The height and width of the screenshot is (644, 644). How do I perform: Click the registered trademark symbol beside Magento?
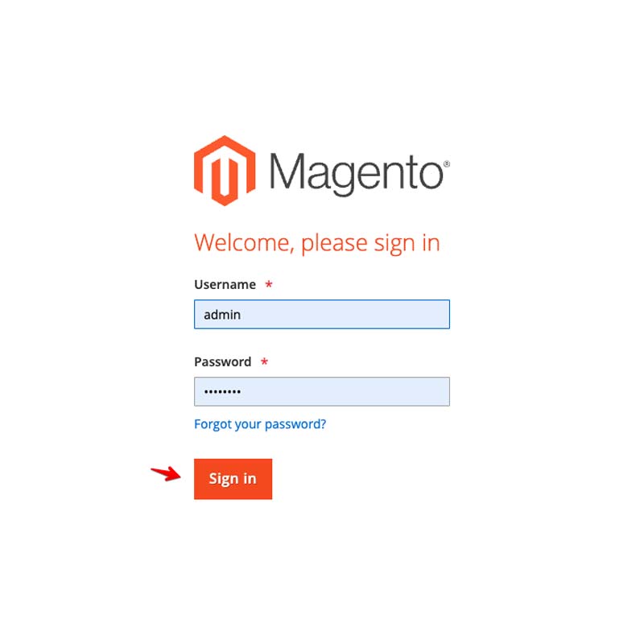[447, 164]
